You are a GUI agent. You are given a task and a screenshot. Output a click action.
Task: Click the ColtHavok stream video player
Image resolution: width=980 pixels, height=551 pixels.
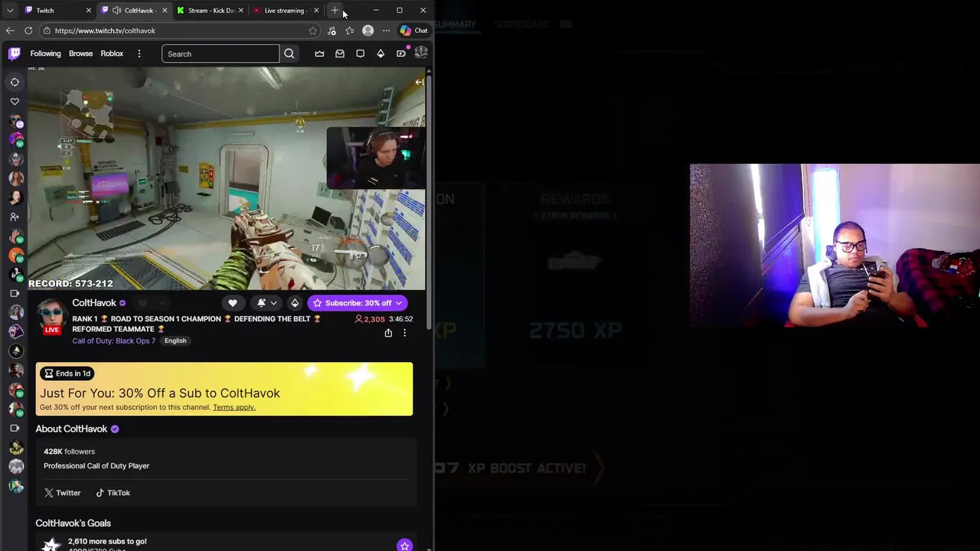(227, 178)
